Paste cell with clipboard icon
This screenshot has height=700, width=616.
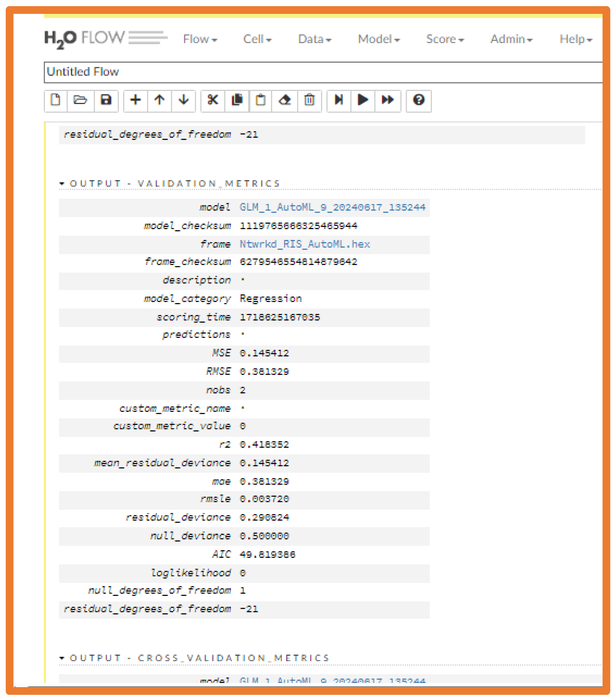[260, 100]
